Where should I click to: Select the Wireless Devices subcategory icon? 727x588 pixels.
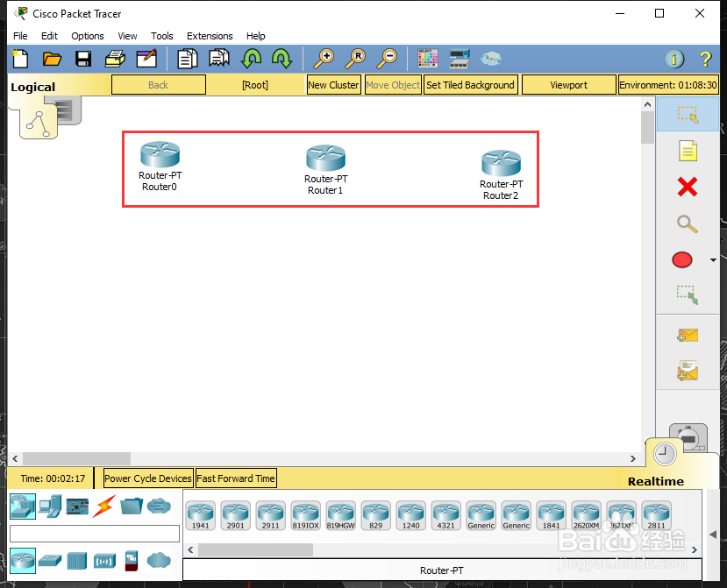pos(104,561)
